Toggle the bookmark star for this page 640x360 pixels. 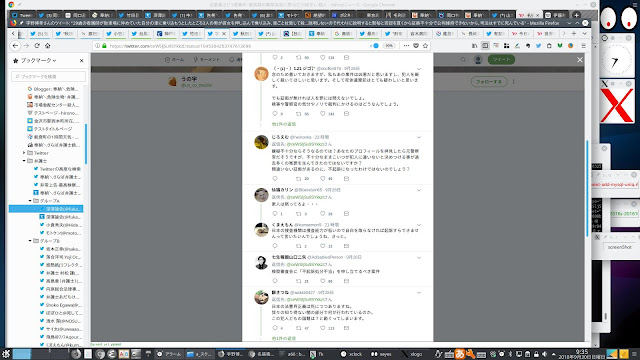pos(425,46)
